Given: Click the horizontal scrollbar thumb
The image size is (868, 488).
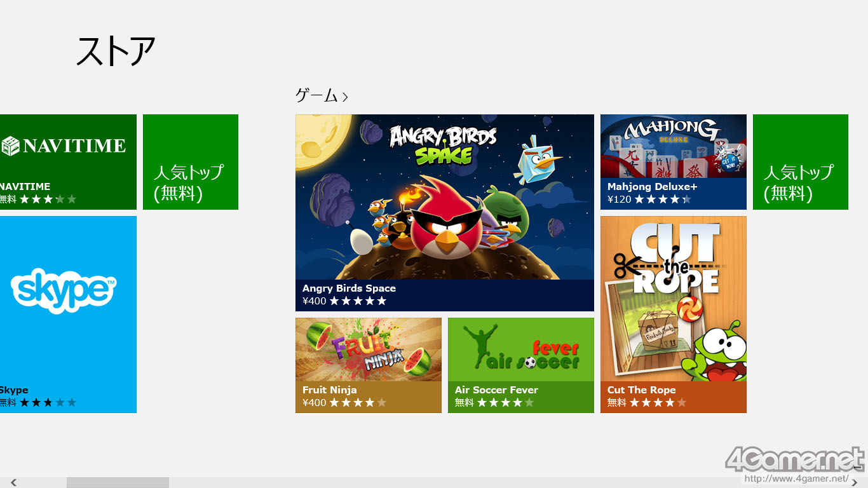Looking at the screenshot, I should [118, 483].
